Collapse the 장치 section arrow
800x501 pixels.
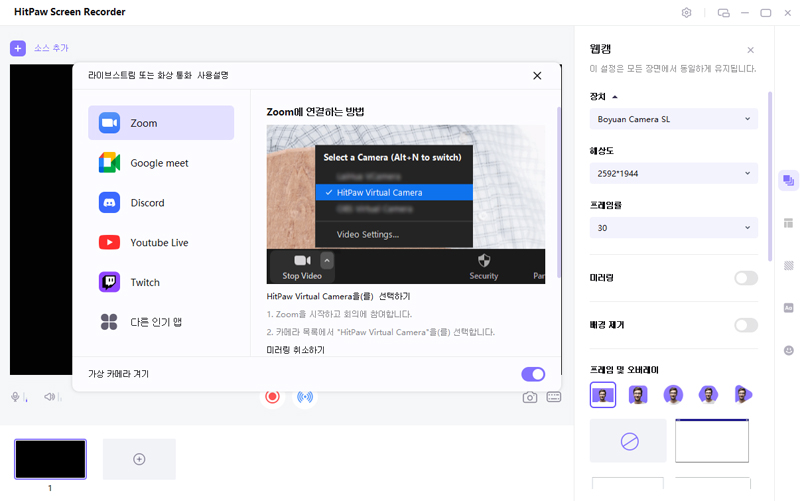pyautogui.click(x=615, y=97)
